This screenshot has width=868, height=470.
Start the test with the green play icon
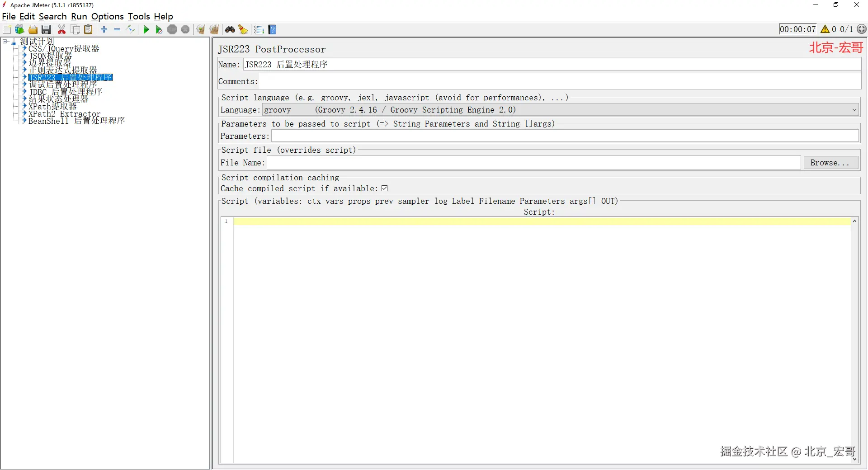click(146, 30)
